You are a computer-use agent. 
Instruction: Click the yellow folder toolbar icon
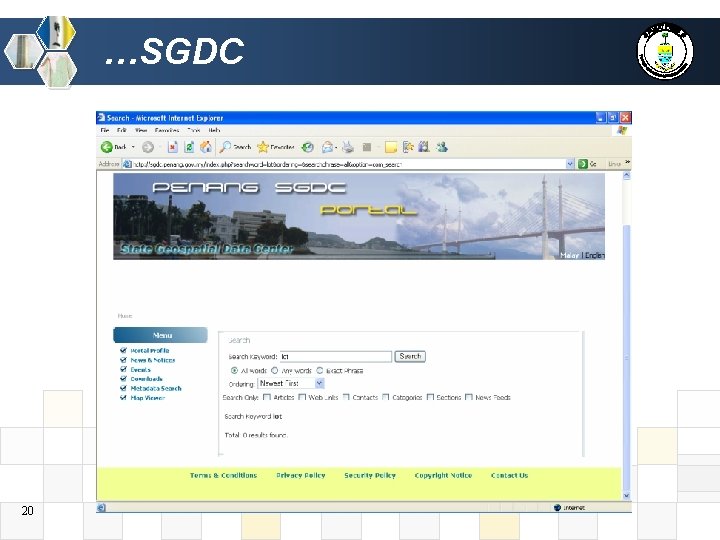[391, 147]
